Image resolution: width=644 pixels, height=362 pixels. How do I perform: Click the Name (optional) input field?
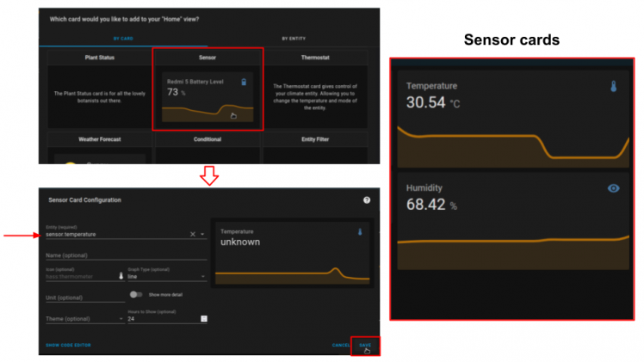click(126, 255)
